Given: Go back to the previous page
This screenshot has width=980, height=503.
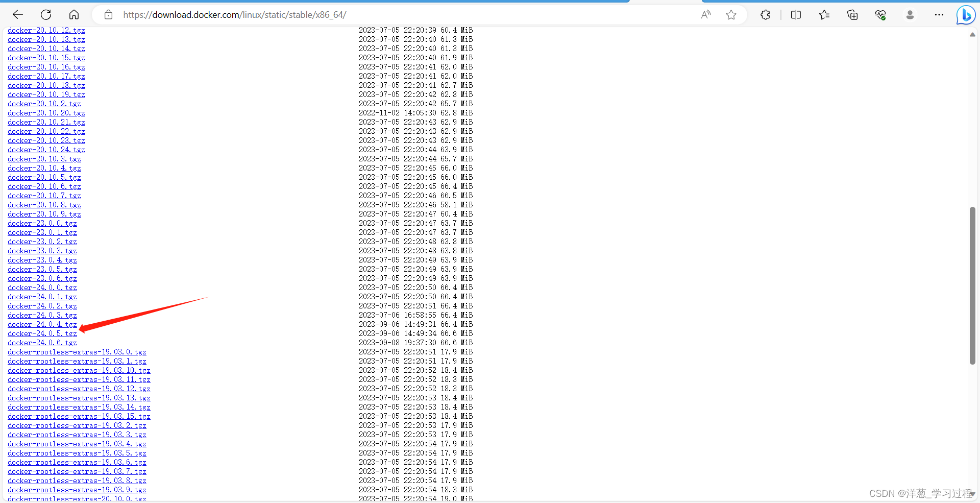Looking at the screenshot, I should tap(18, 15).
